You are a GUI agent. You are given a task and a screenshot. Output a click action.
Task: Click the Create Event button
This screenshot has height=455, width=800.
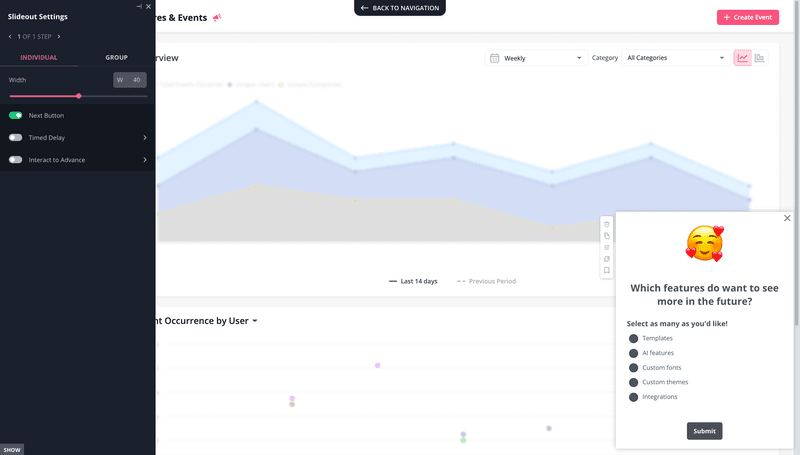(x=747, y=17)
